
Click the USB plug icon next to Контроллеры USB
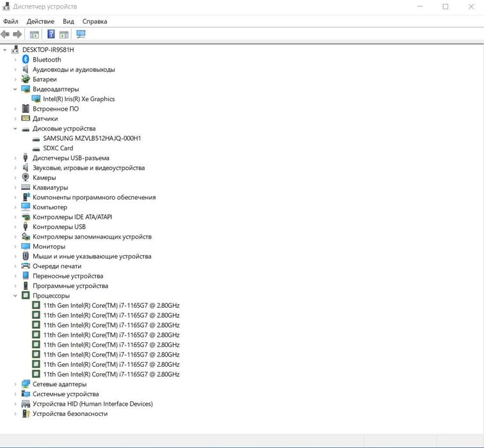click(26, 227)
